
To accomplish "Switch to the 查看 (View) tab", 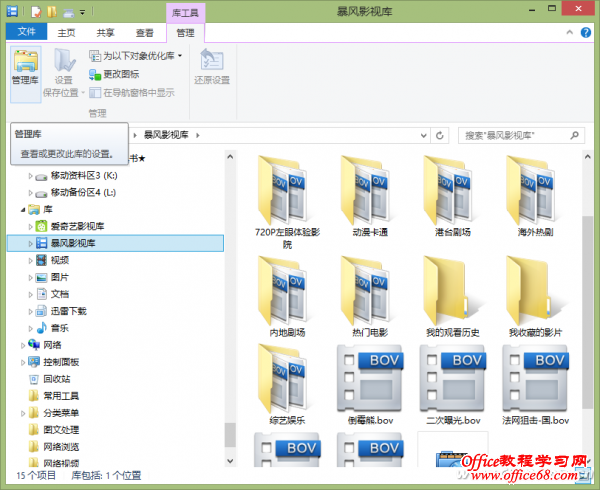I will point(144,33).
